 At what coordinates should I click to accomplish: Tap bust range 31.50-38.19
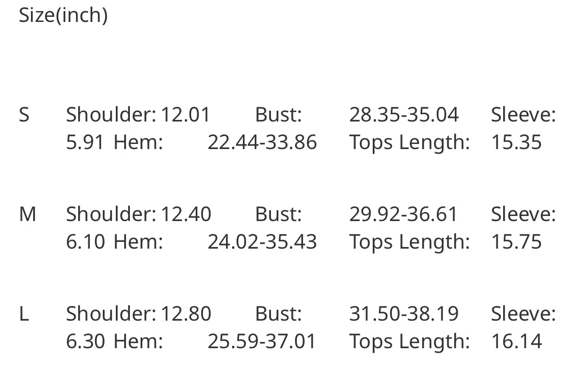click(x=404, y=314)
